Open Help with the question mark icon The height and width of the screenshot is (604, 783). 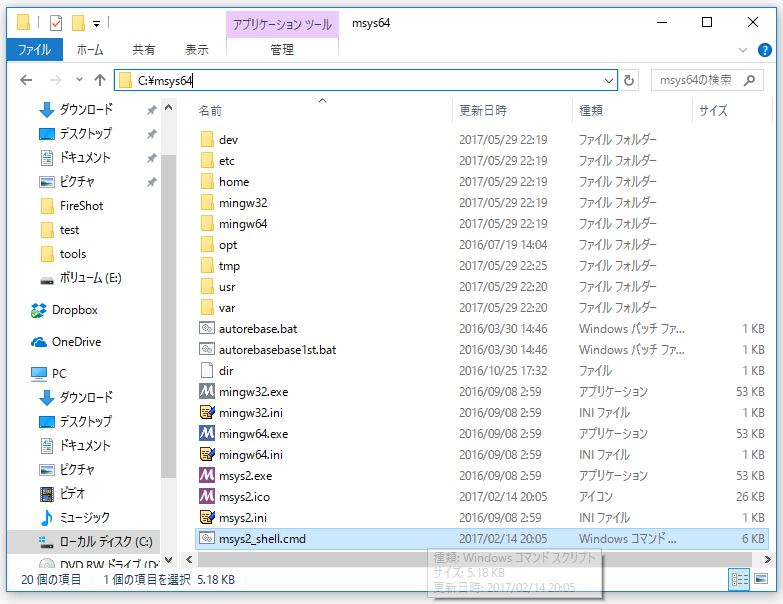pyautogui.click(x=765, y=50)
